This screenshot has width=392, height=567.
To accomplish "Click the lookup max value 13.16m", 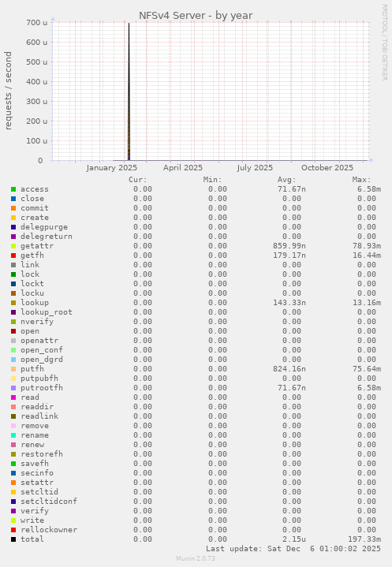I will [x=367, y=303].
